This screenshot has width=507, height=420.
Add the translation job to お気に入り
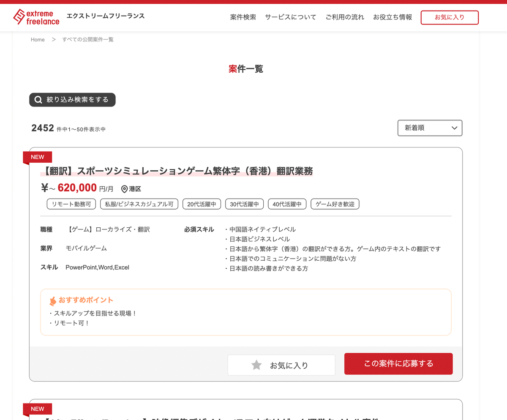tap(281, 365)
